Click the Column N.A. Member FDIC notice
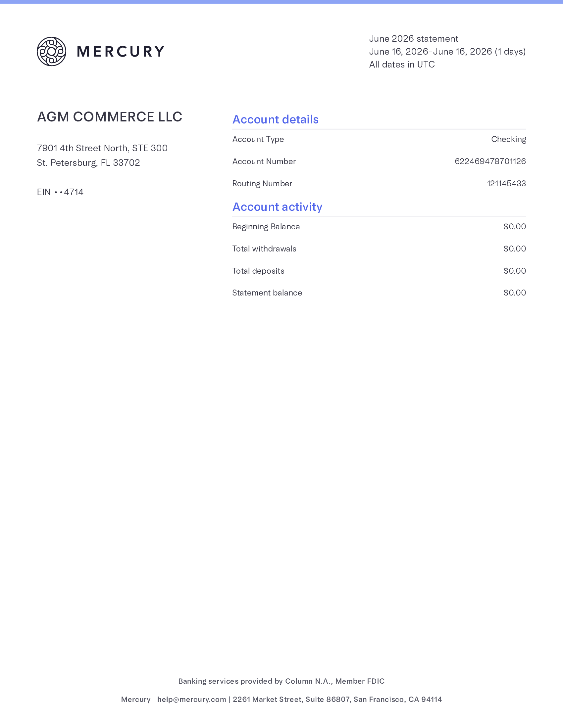This screenshot has height=728, width=563. tap(281, 681)
